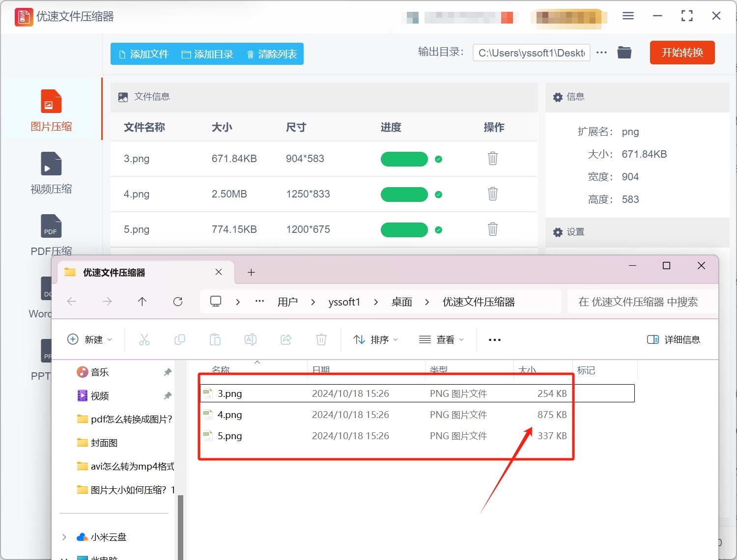This screenshot has width=737, height=560.
Task: Click trash icon for 5.png row
Action: 492,229
